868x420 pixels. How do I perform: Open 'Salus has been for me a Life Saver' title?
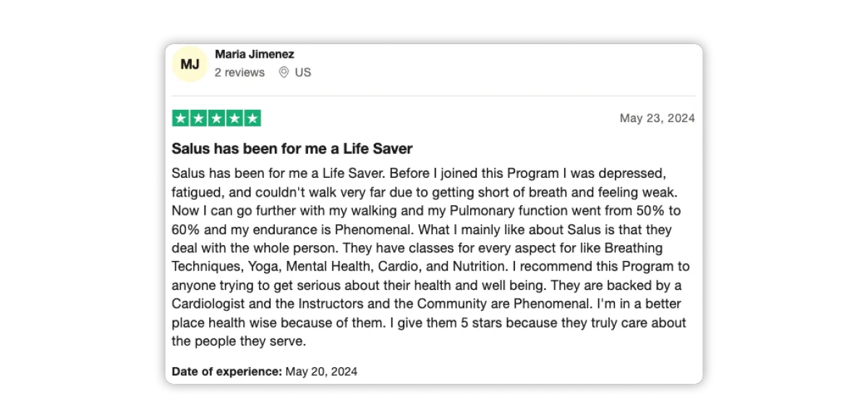click(292, 149)
